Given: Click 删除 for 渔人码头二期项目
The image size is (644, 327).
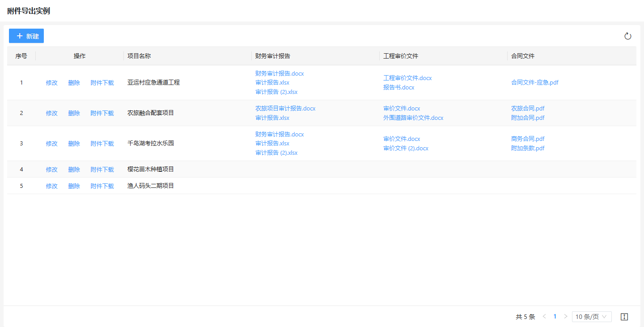Looking at the screenshot, I should pyautogui.click(x=74, y=186).
